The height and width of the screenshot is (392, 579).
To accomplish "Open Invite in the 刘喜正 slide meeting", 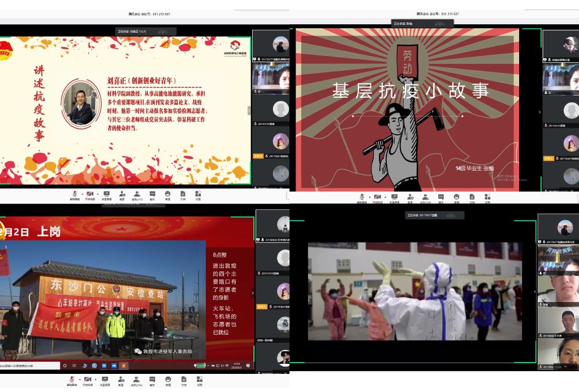I will [x=122, y=196].
